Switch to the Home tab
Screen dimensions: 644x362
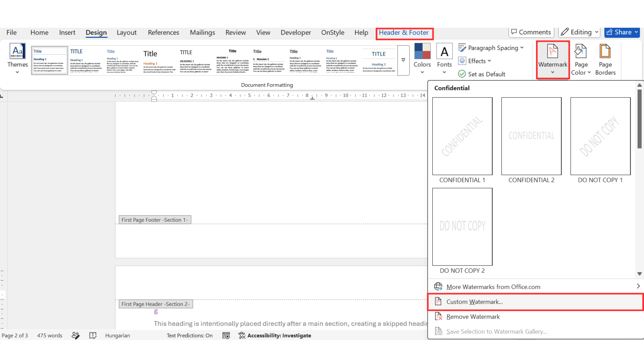tap(39, 33)
